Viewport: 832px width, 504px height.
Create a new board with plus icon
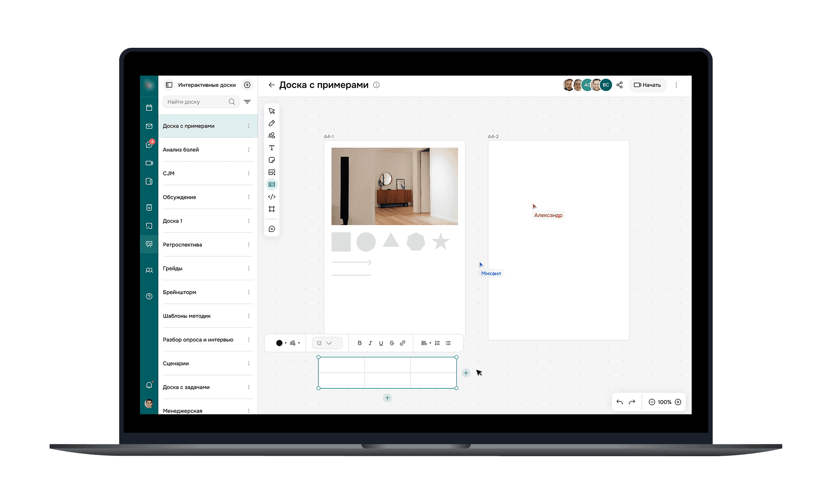[x=247, y=85]
